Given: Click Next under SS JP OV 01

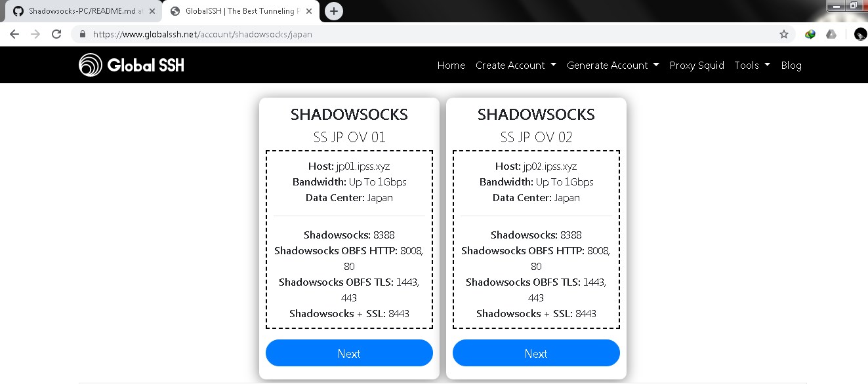Looking at the screenshot, I should coord(349,353).
